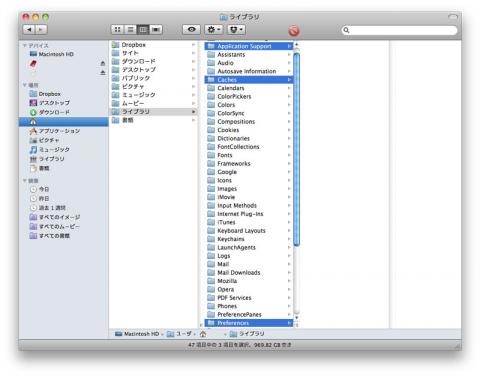Select the パブリック folder in the column
The image size is (480, 376).
153,78
